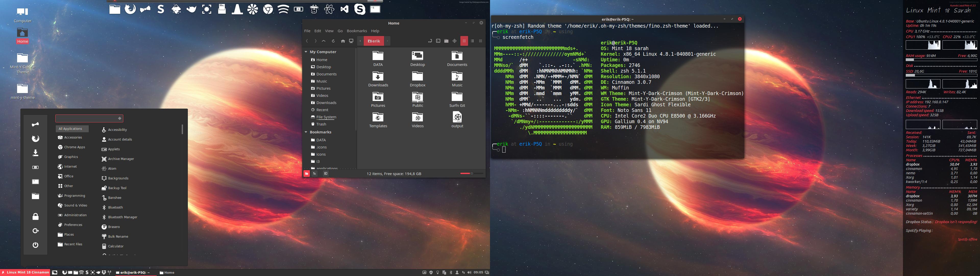This screenshot has width=980, height=276.
Task: Open the Bookmarks menu in Nemo
Action: (357, 31)
